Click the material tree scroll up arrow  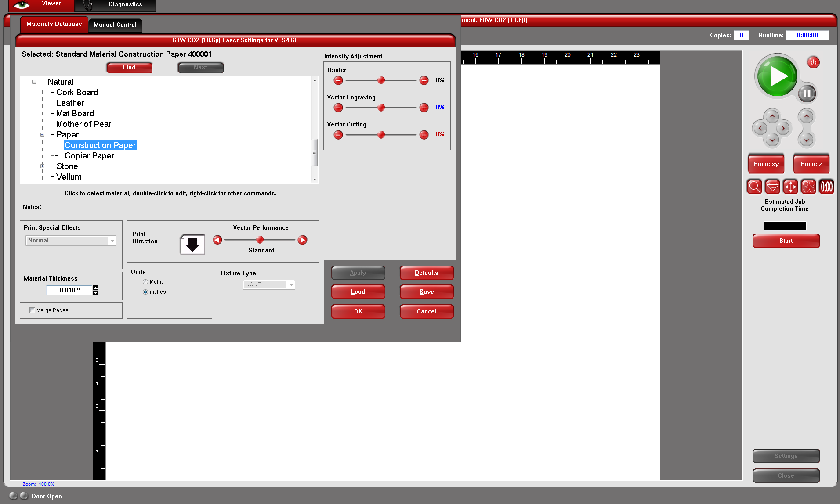315,80
